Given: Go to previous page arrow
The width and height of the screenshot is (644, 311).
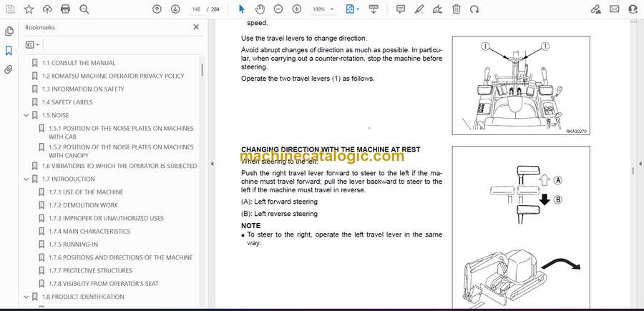Looking at the screenshot, I should 157,9.
